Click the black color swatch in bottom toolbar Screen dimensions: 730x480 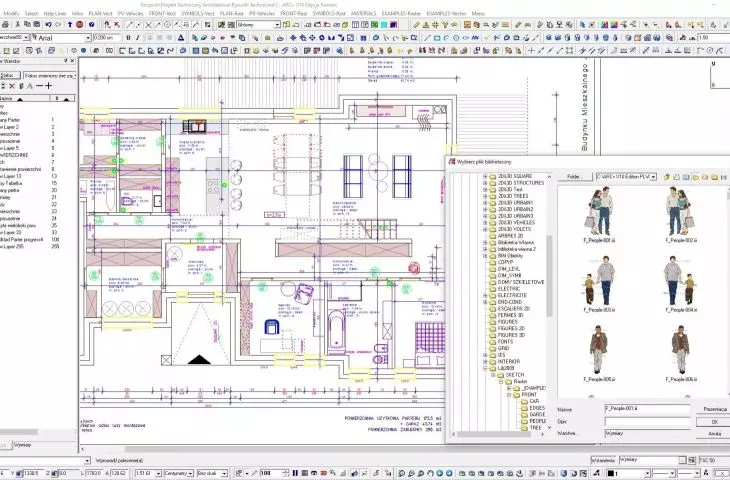[610, 473]
